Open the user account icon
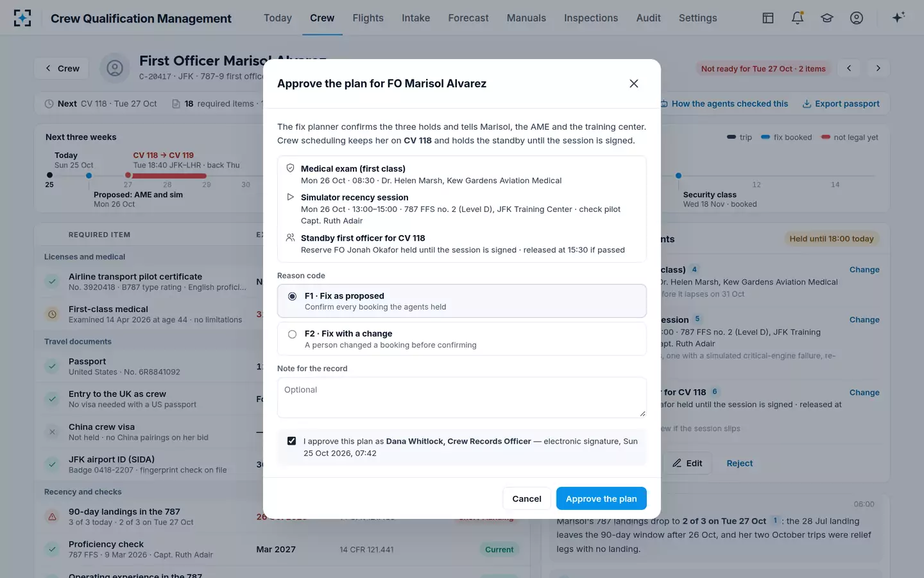This screenshot has width=924, height=578. [x=857, y=18]
